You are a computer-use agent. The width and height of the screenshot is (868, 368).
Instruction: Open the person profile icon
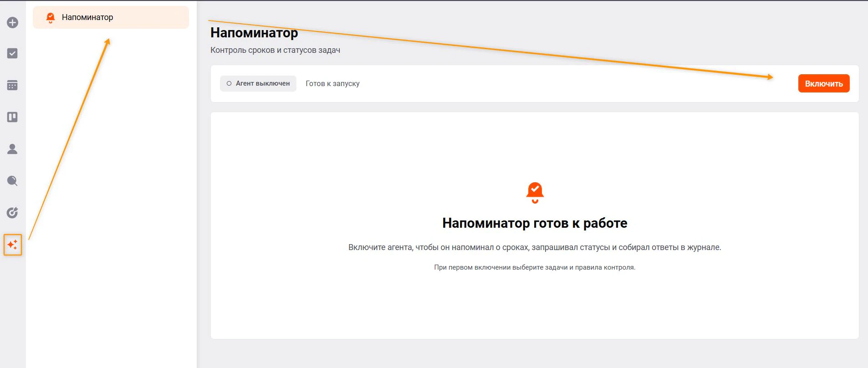[12, 149]
